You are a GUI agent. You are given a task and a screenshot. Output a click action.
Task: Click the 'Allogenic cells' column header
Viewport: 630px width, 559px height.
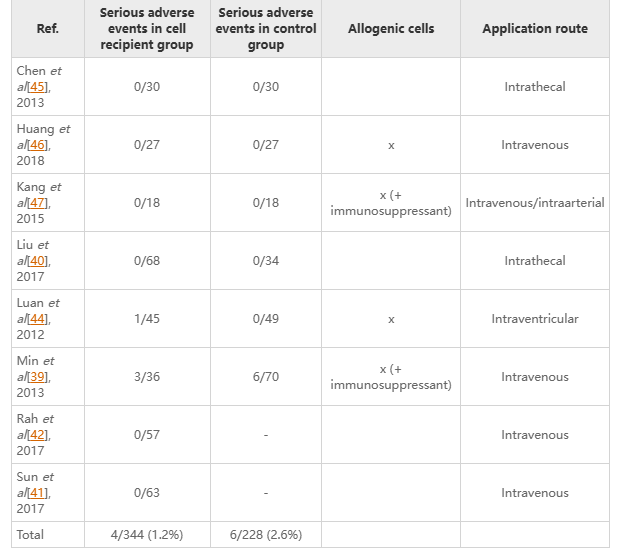[391, 29]
